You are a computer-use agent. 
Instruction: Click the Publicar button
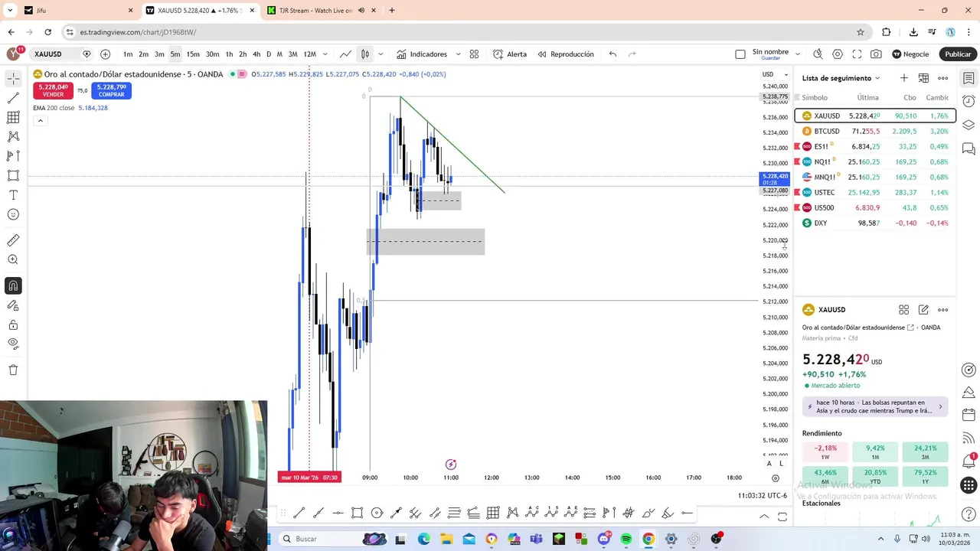958,54
